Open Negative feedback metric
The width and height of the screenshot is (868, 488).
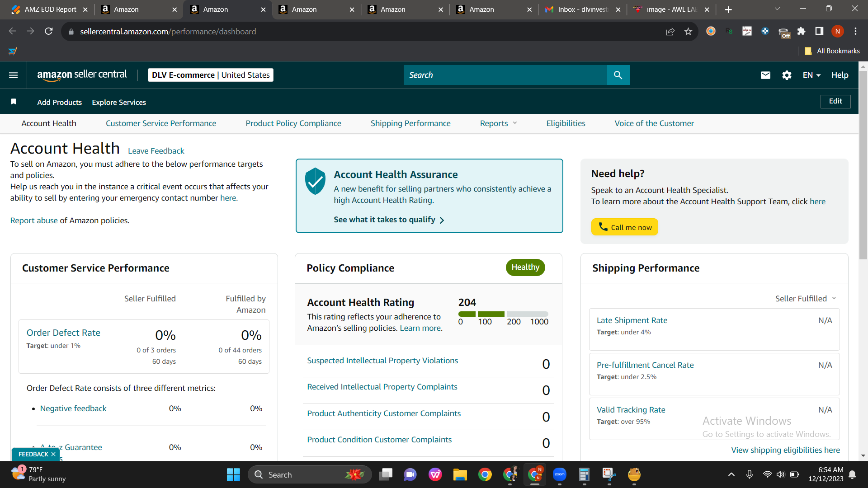(73, 408)
